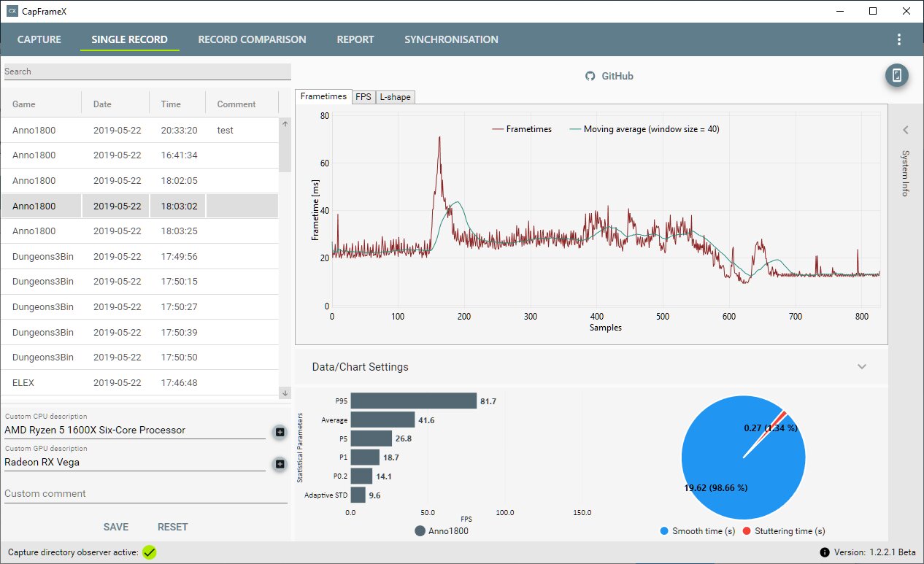Add the custom GPU description plus button

[280, 464]
